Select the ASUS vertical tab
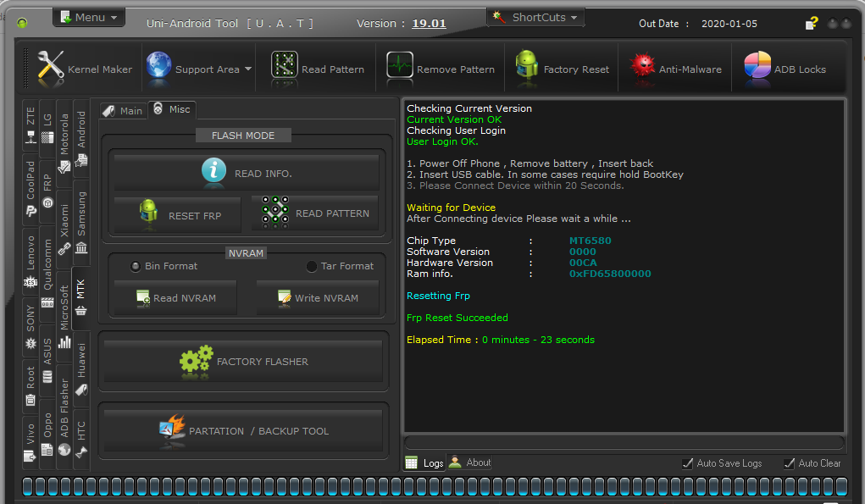The height and width of the screenshot is (504, 865). click(47, 359)
